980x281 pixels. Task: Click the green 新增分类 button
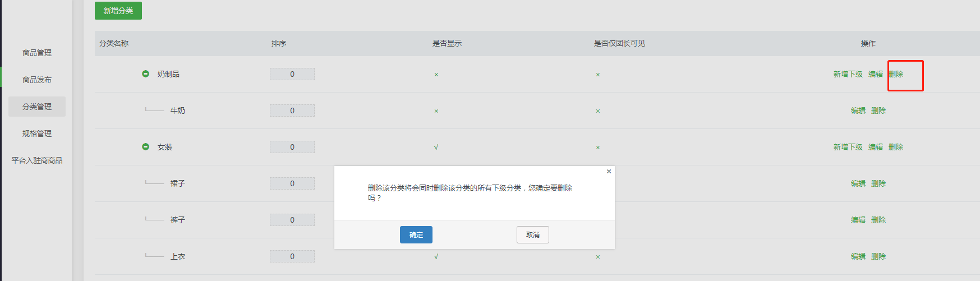118,11
